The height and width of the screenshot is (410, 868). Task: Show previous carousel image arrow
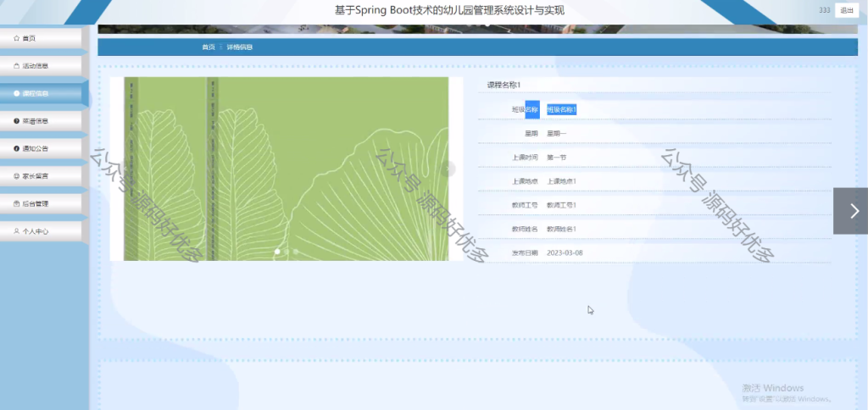pos(125,169)
